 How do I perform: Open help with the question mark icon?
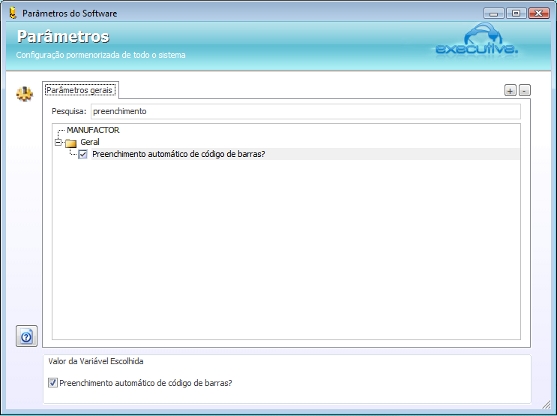click(x=27, y=336)
